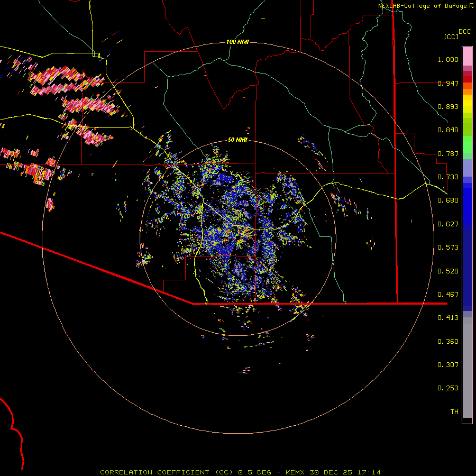Screen dimensions: 476x476
Task: Click the 0.947 scale value
Action: tap(448, 83)
